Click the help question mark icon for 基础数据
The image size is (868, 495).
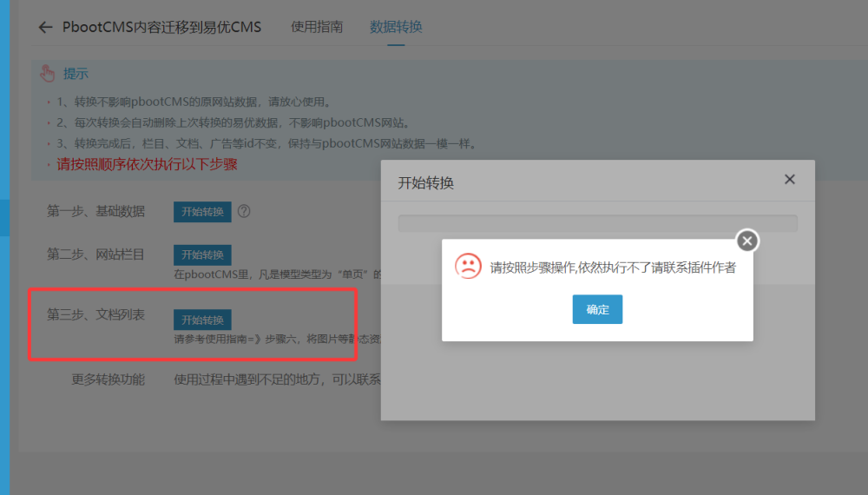[x=244, y=211]
